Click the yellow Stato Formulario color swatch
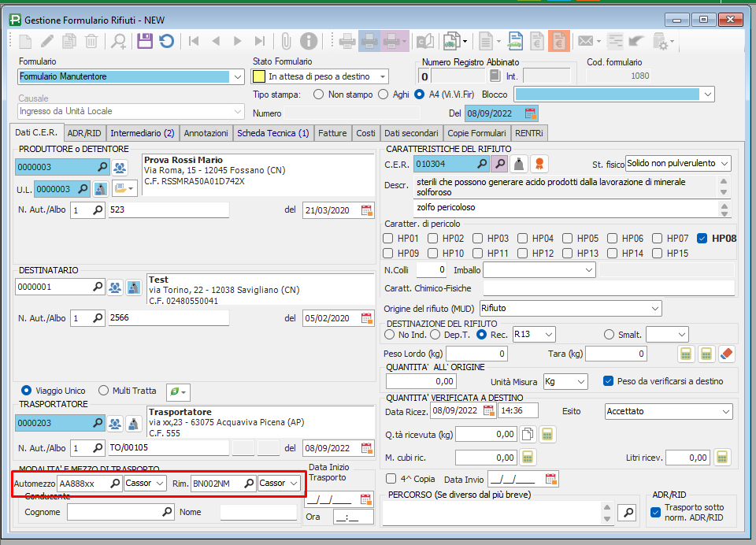This screenshot has width=756, height=545. [x=258, y=76]
